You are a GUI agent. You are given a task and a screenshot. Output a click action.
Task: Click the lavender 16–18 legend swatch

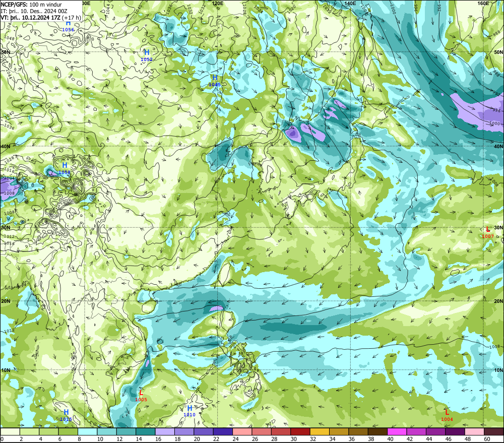pyautogui.click(x=165, y=431)
